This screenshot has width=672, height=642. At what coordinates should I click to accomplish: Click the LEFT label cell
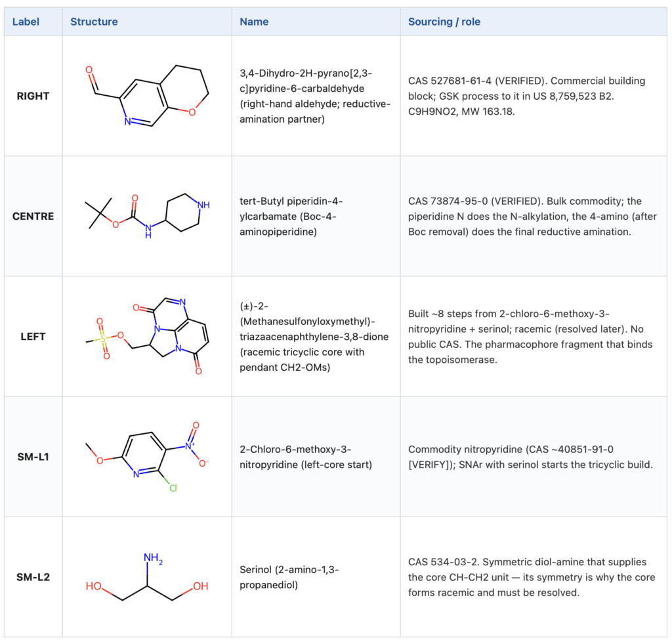coord(33,337)
